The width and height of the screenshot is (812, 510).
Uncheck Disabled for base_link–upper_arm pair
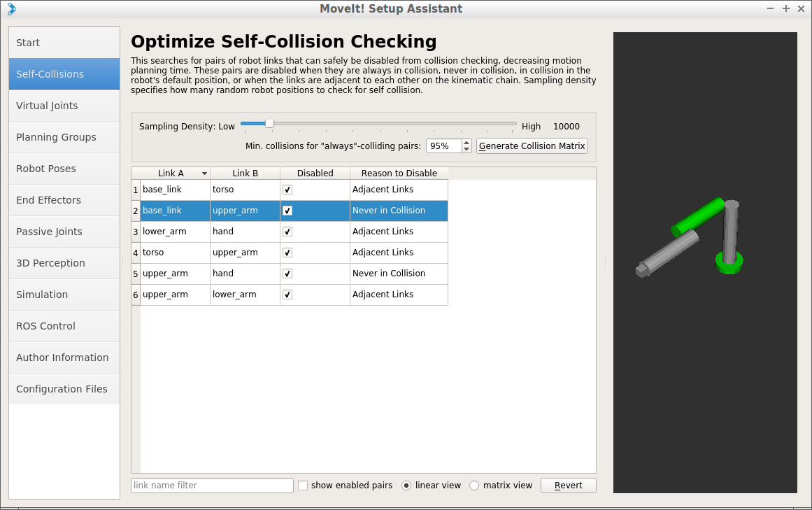pyautogui.click(x=287, y=211)
